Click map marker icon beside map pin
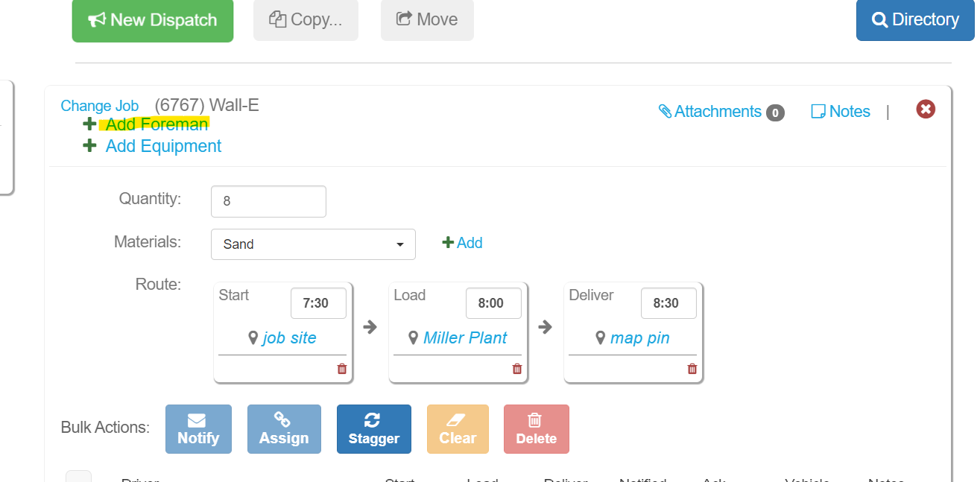 [x=600, y=338]
